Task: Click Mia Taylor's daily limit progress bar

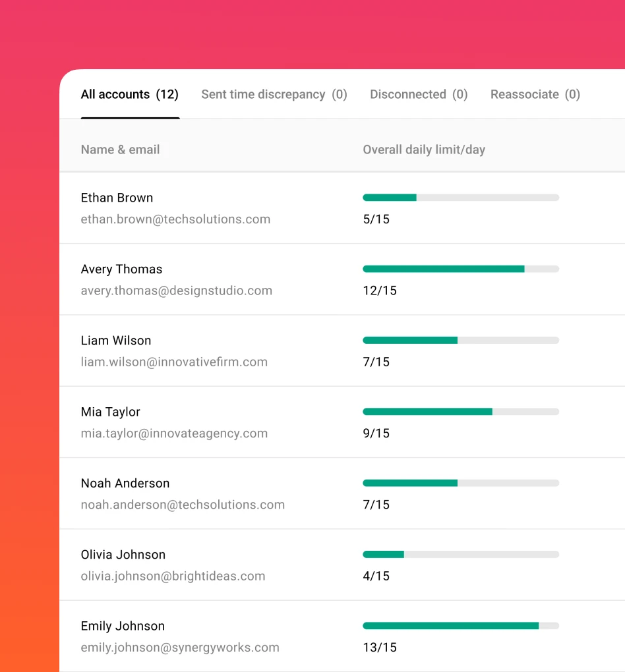Action: (x=461, y=412)
